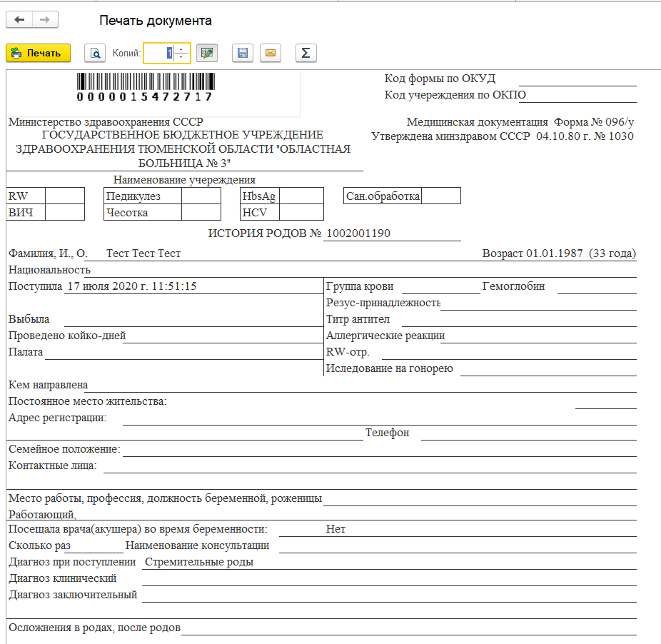Go back with the left arrow button
This screenshot has height=644, width=661.
click(x=19, y=21)
